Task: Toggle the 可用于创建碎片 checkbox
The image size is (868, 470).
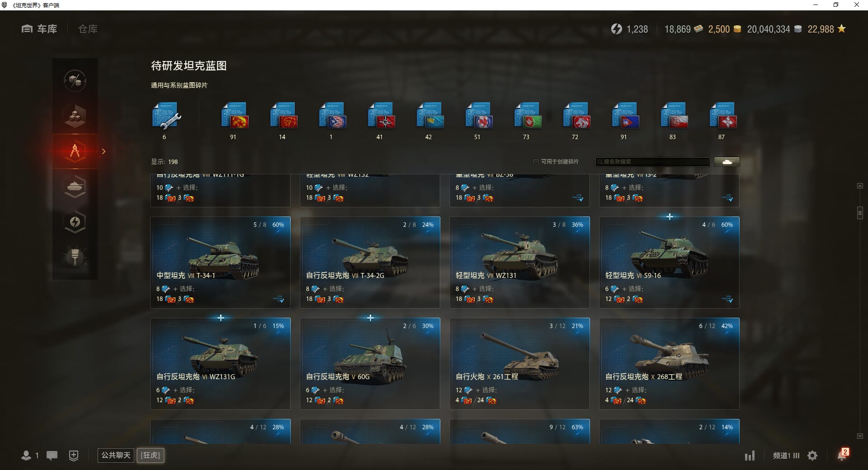Action: point(536,162)
